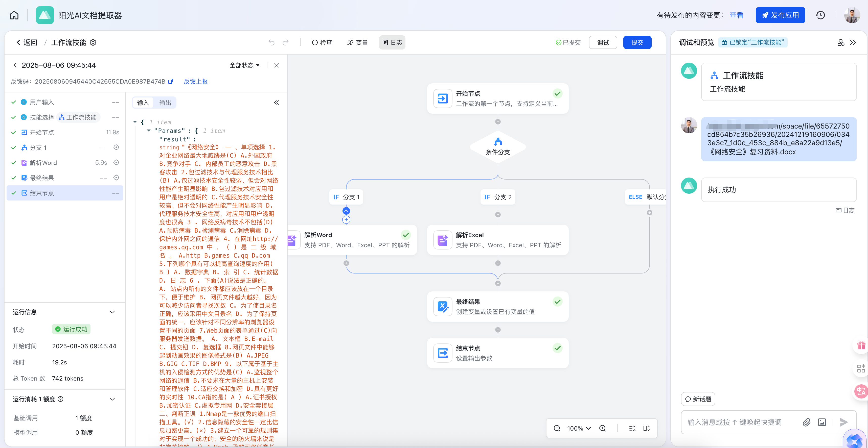Open the translate icon on right edge
This screenshot has height=448, width=868.
[861, 391]
